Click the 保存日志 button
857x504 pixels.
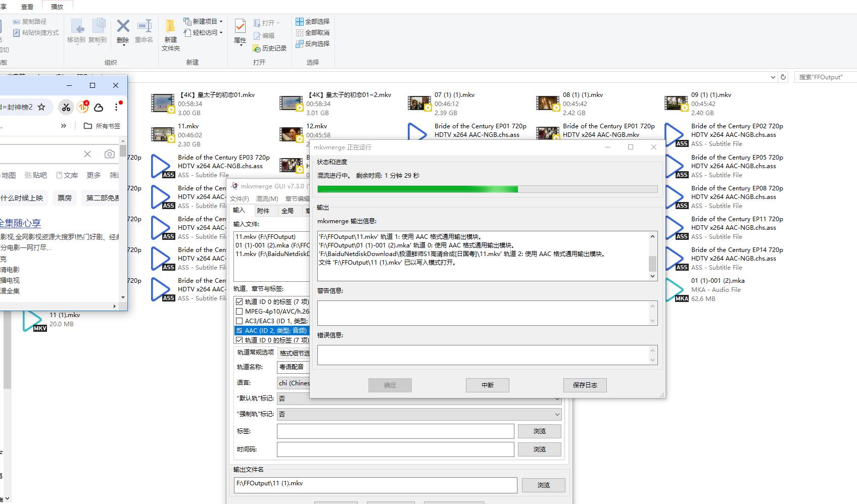point(585,385)
